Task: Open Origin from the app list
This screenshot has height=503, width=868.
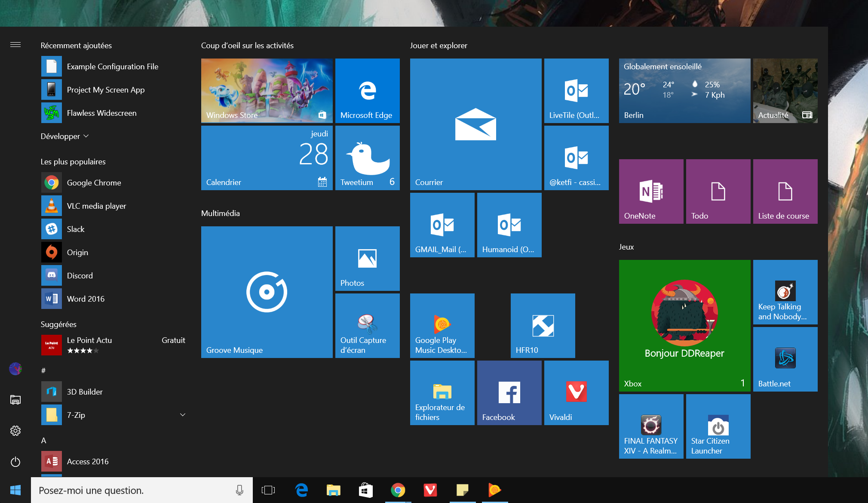Action: click(x=114, y=253)
